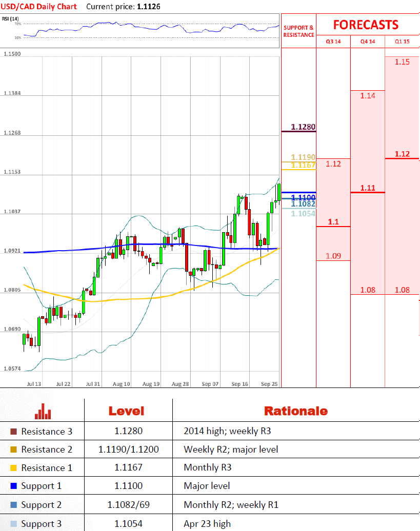
Task: Click the 1.09 forecast in Q3 14 column
Action: [333, 256]
